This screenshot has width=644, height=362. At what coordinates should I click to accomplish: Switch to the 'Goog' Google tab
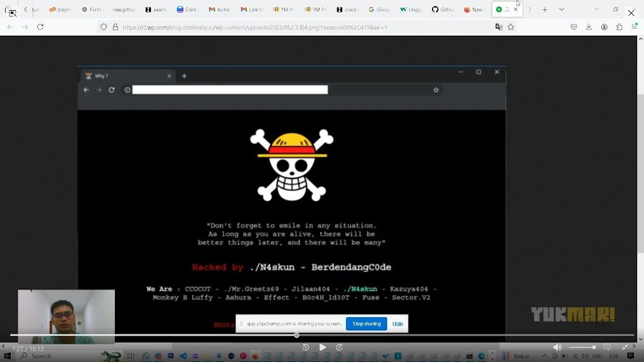379,9
